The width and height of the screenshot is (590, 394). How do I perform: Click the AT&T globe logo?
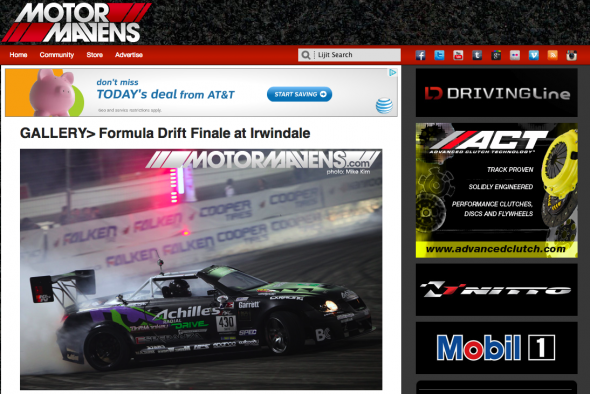click(384, 105)
